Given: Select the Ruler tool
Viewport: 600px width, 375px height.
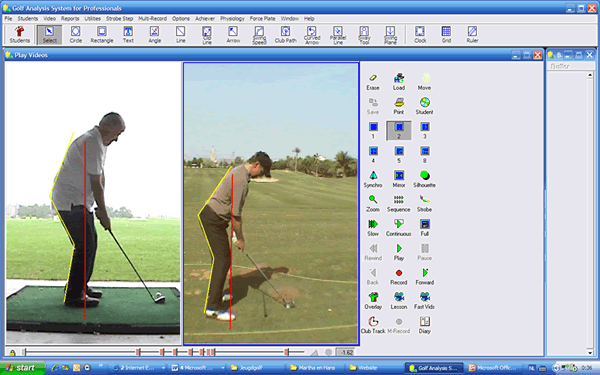Looking at the screenshot, I should [x=472, y=35].
